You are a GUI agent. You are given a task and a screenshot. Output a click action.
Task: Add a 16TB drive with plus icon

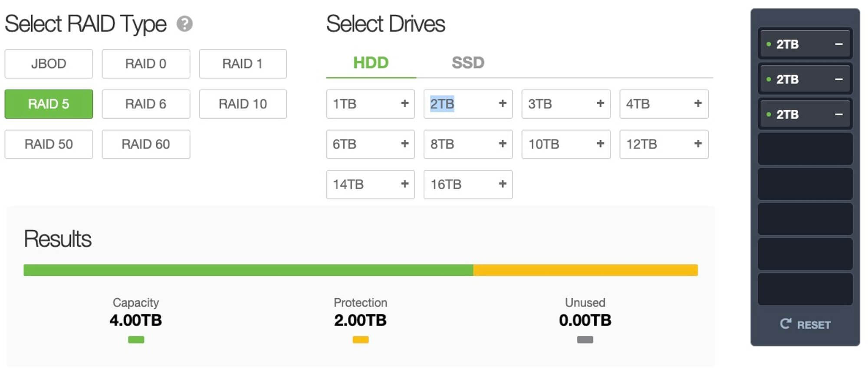(503, 184)
